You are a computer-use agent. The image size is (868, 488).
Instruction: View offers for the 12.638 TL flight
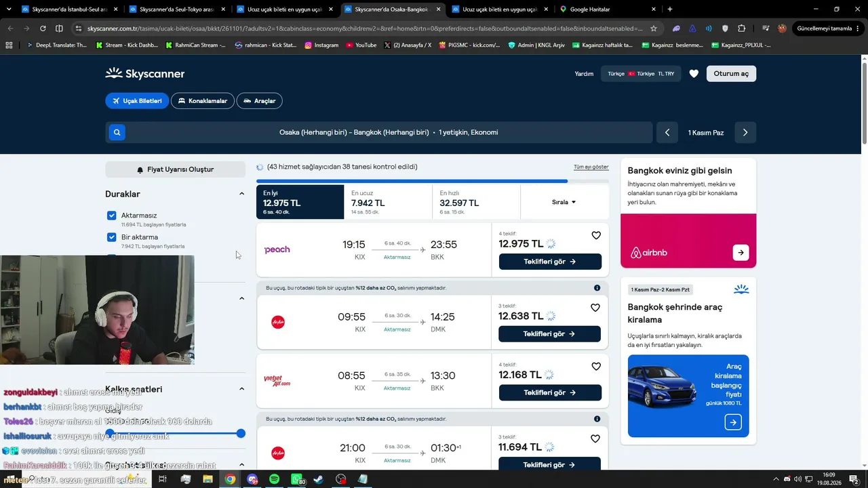[x=549, y=334]
